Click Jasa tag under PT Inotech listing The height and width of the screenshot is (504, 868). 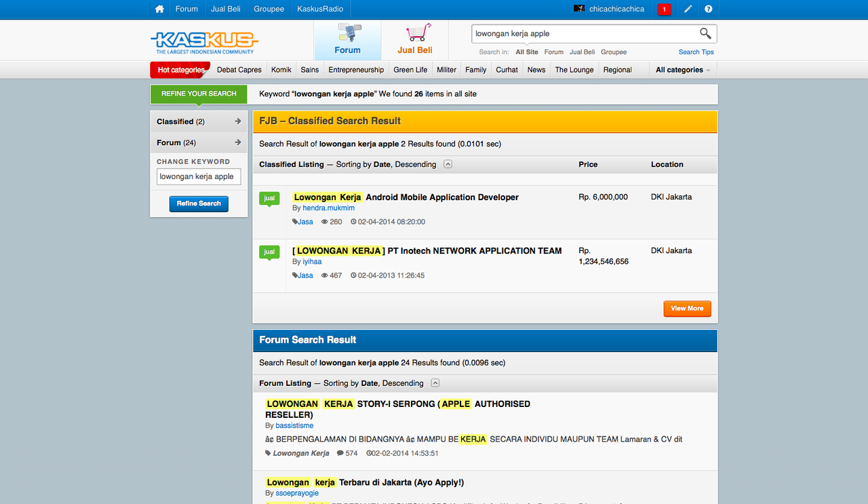click(x=305, y=275)
